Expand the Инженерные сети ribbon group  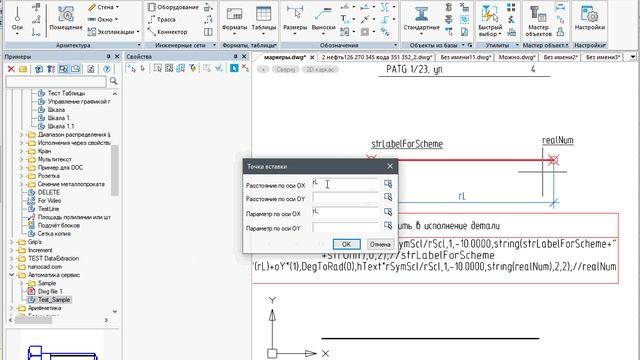pos(215,45)
